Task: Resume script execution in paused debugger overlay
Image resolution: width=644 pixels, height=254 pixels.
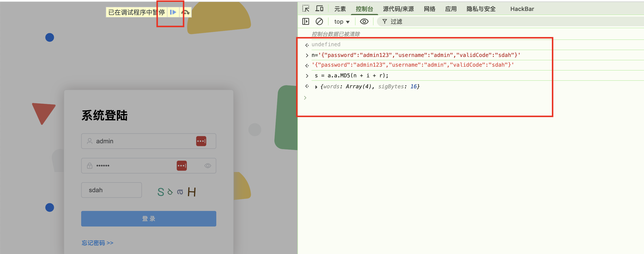Action: [173, 12]
